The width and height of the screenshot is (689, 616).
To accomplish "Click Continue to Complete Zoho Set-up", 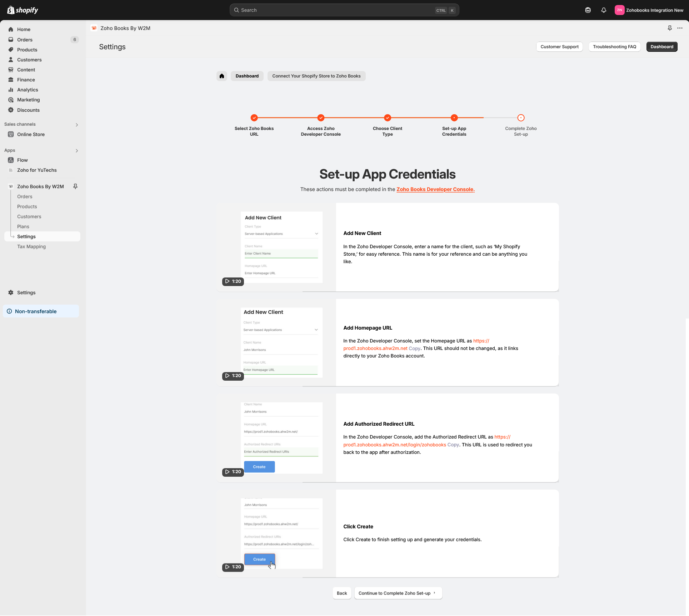I will pyautogui.click(x=398, y=593).
